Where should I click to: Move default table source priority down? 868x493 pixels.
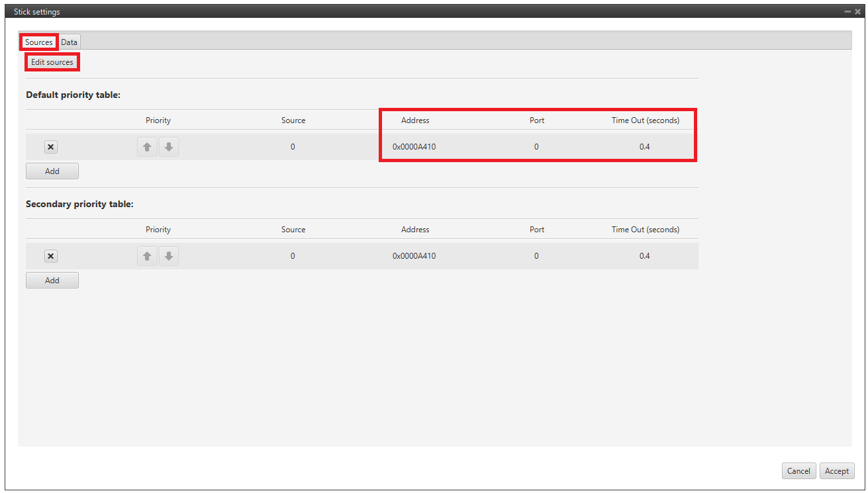pos(169,147)
